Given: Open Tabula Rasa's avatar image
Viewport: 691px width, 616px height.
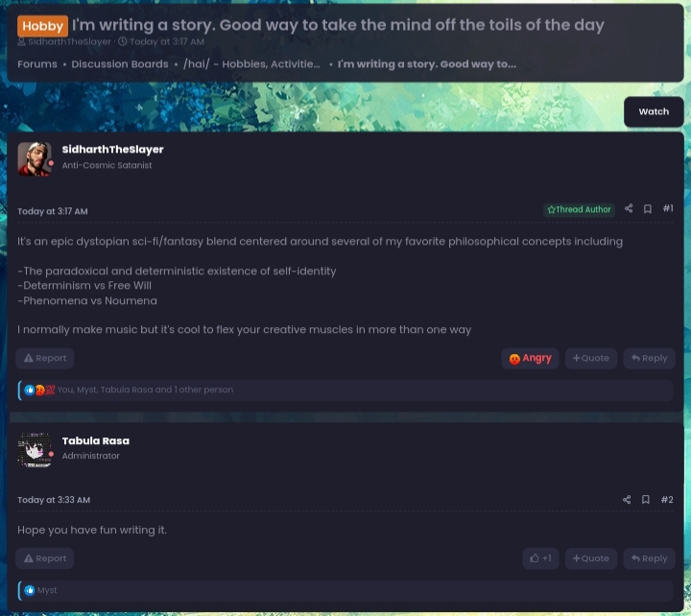Looking at the screenshot, I should [x=35, y=449].
